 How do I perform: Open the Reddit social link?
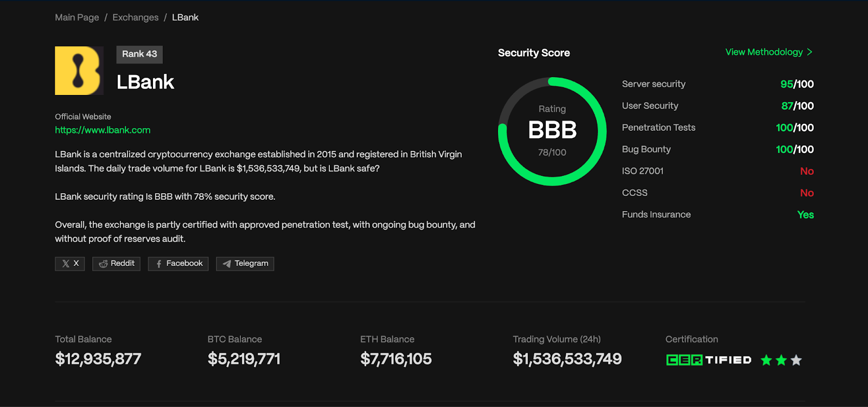pos(117,264)
